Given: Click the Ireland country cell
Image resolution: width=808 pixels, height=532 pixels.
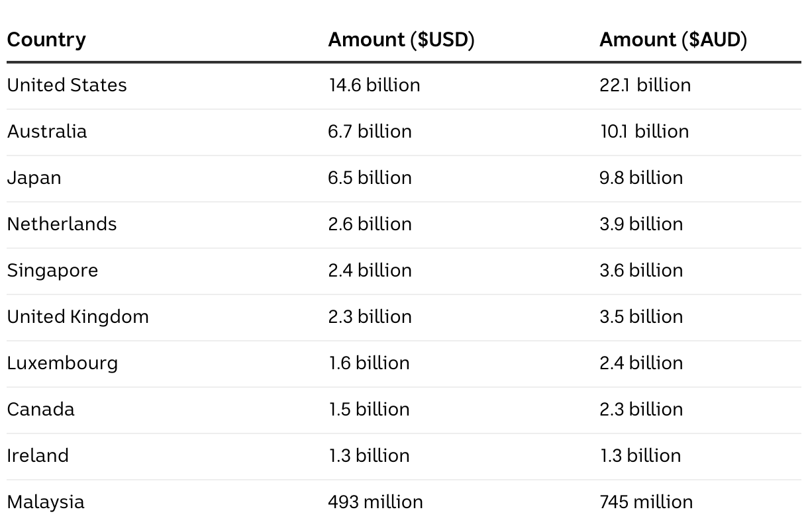Looking at the screenshot, I should coord(38,456).
